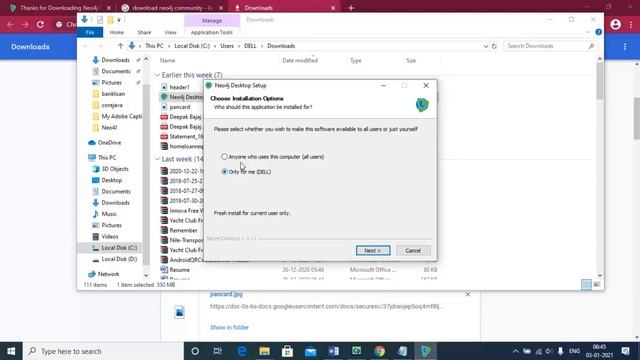Select 'Only for me (DELL)' radio button
This screenshot has width=640, height=360.
click(x=224, y=172)
